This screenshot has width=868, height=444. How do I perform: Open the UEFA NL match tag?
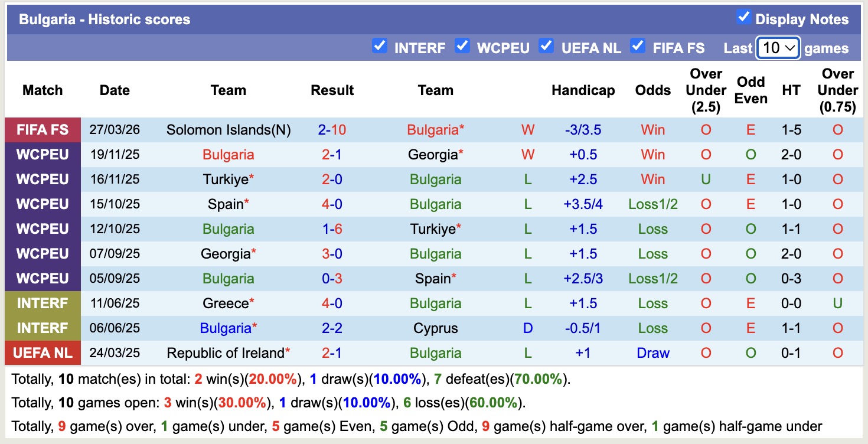43,353
